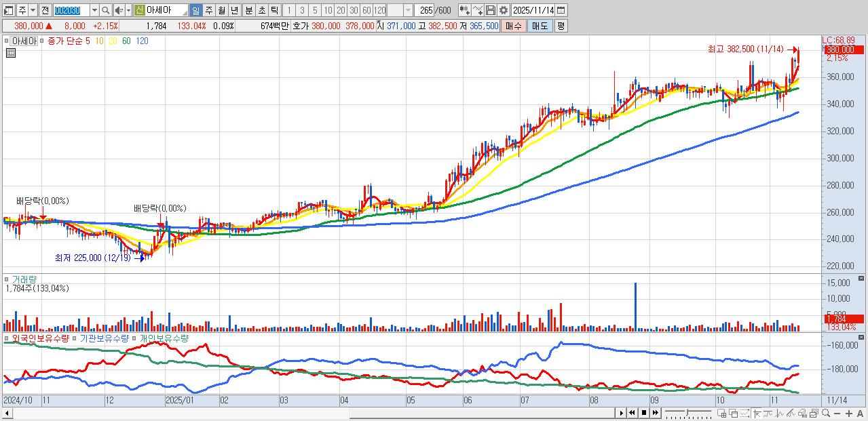Click fast-forward double-arrow in bottom controls
868x421 pixels.
click(x=656, y=413)
